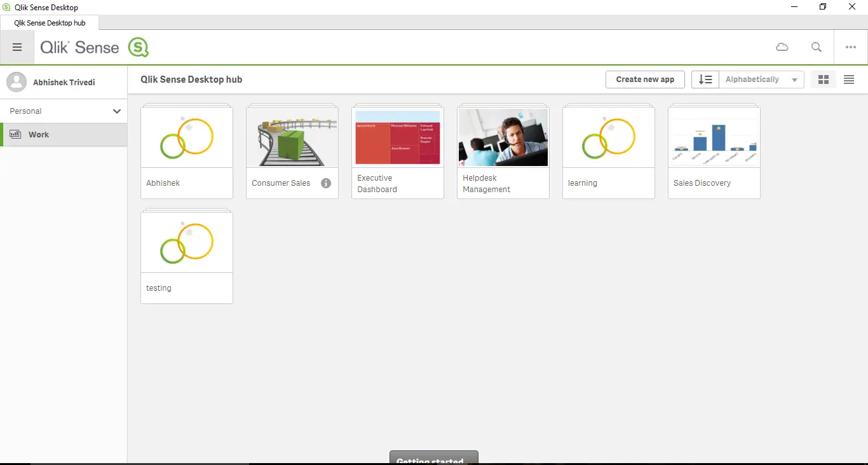Screen dimensions: 868x465
Task: Click the Work chart icon in sidebar
Action: (15, 134)
